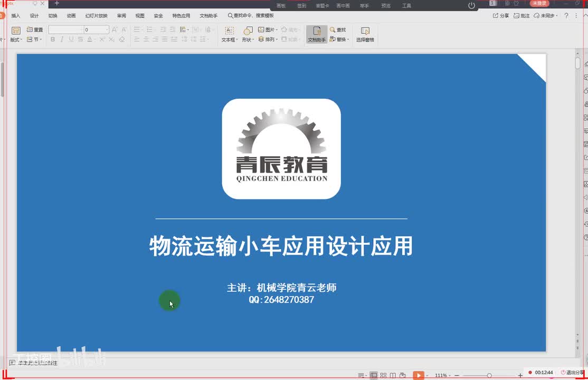
Task: Increase font size icon
Action: click(x=115, y=30)
